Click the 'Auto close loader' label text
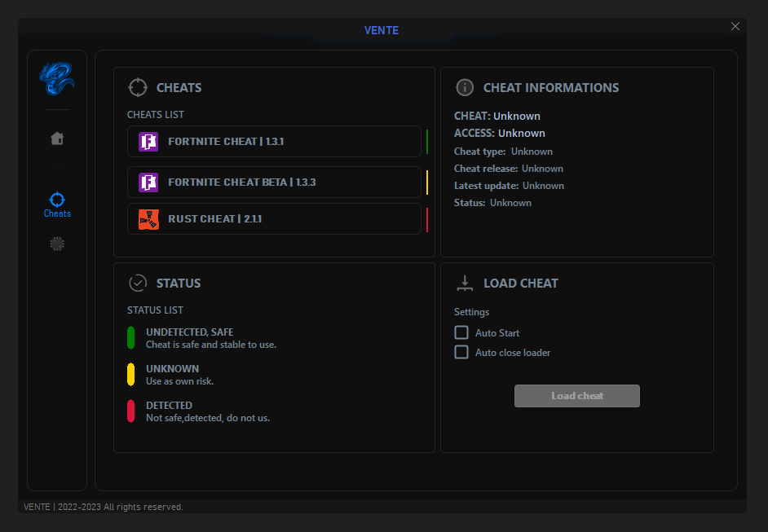Image resolution: width=768 pixels, height=532 pixels. [513, 353]
